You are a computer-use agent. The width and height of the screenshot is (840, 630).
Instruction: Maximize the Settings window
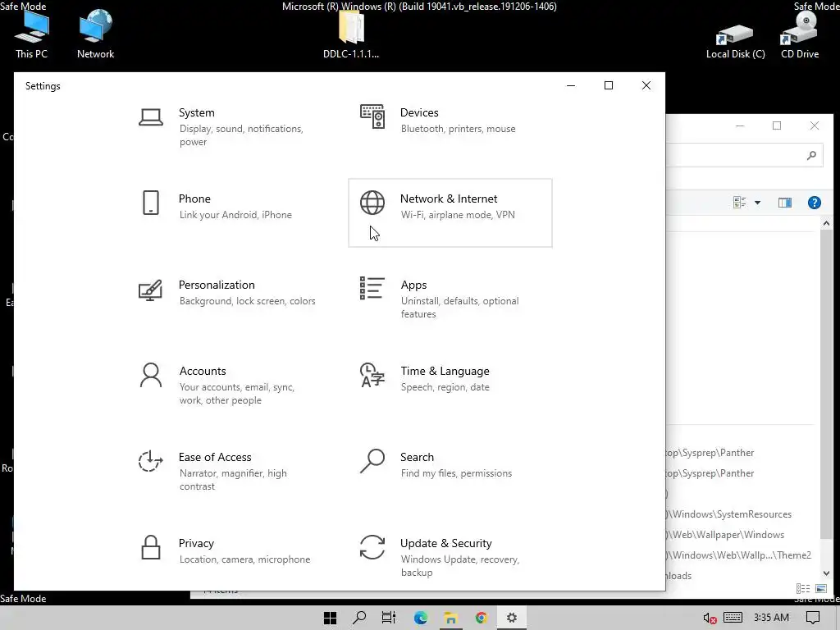point(609,85)
